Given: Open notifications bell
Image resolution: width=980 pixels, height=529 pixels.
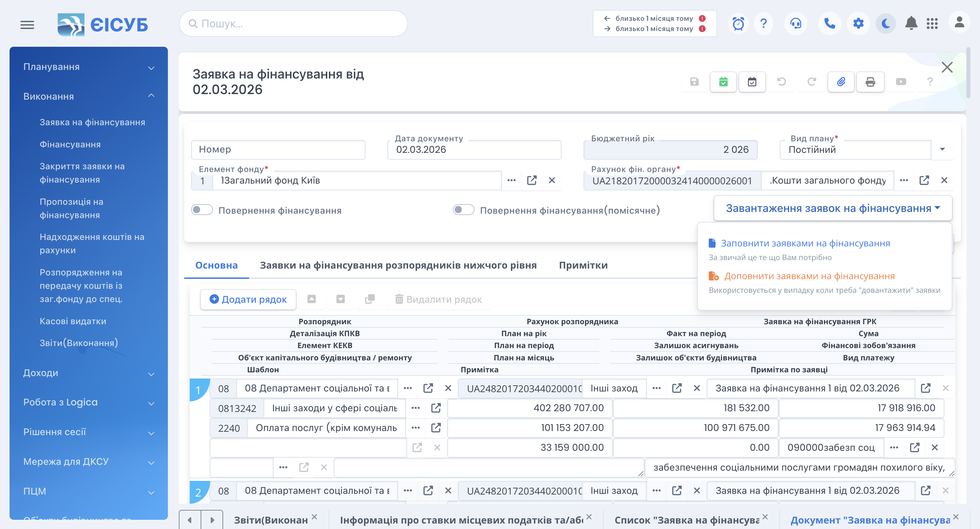Looking at the screenshot, I should pyautogui.click(x=911, y=24).
